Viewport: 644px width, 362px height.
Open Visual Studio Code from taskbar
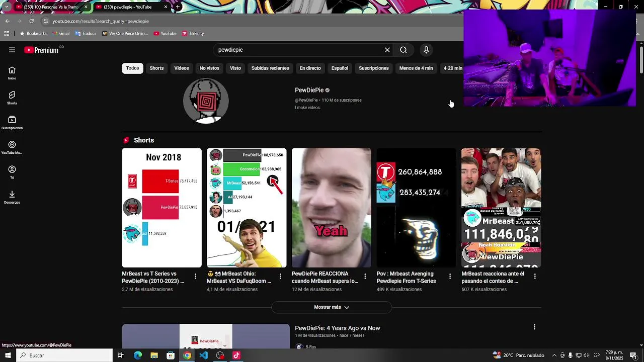203,355
